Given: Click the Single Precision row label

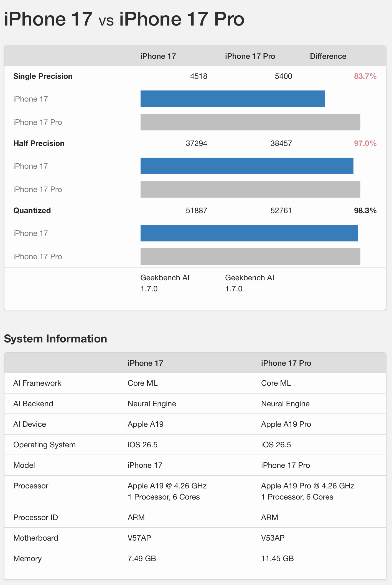Looking at the screenshot, I should (43, 76).
